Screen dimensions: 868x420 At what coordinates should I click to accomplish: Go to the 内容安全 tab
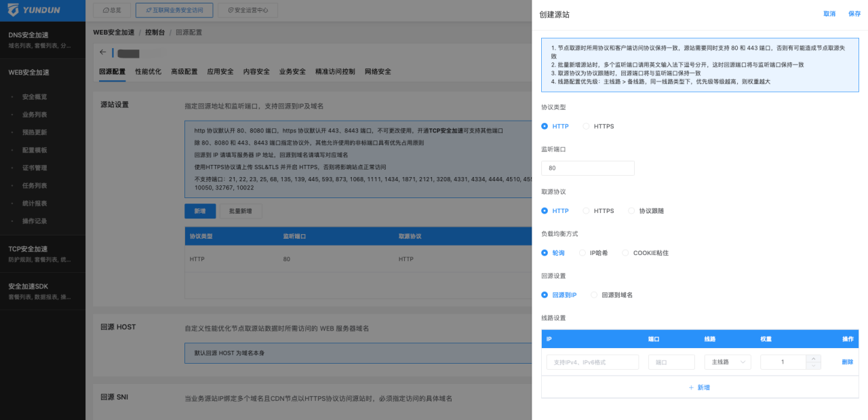pos(256,71)
